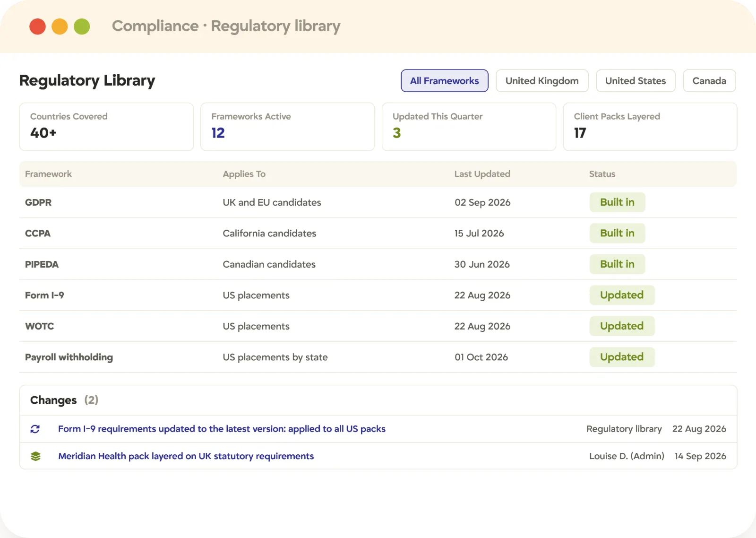Select the Payroll withholding framework name
This screenshot has width=756, height=538.
coord(69,357)
